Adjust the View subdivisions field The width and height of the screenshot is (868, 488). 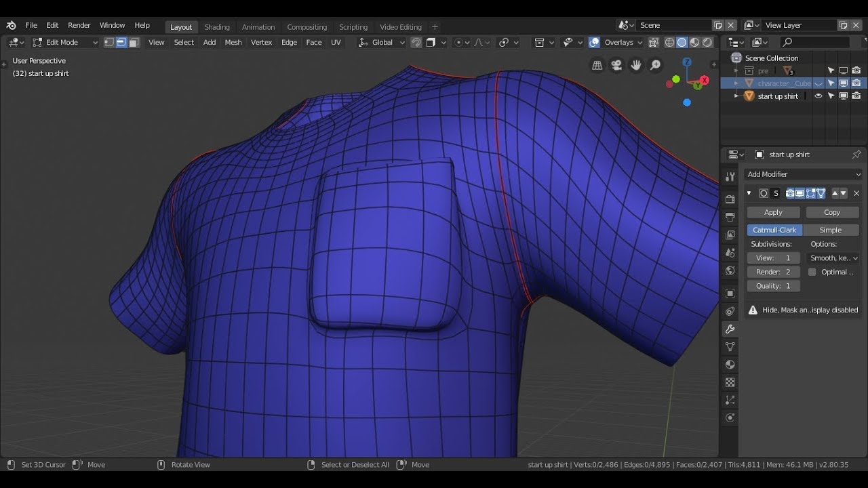coord(773,258)
